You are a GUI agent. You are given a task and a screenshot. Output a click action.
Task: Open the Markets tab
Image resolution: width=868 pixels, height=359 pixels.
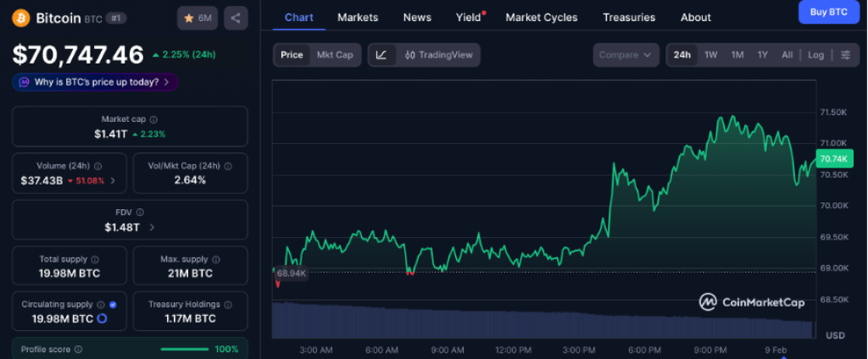point(358,17)
